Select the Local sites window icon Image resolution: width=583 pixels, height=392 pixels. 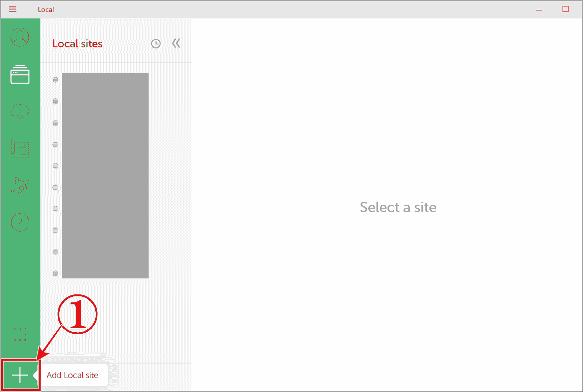(20, 74)
